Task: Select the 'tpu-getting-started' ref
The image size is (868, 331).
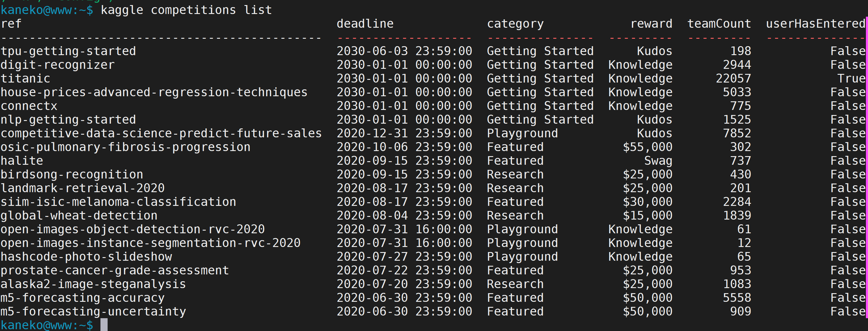Action: tap(68, 51)
